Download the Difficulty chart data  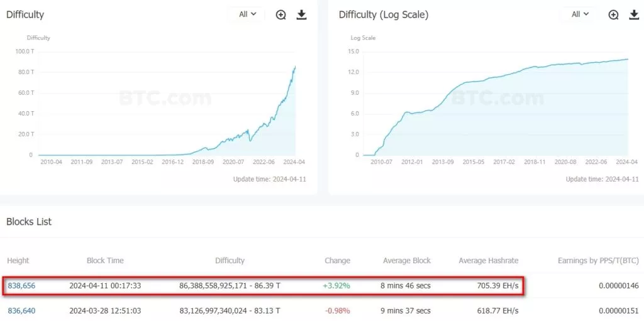tap(301, 15)
